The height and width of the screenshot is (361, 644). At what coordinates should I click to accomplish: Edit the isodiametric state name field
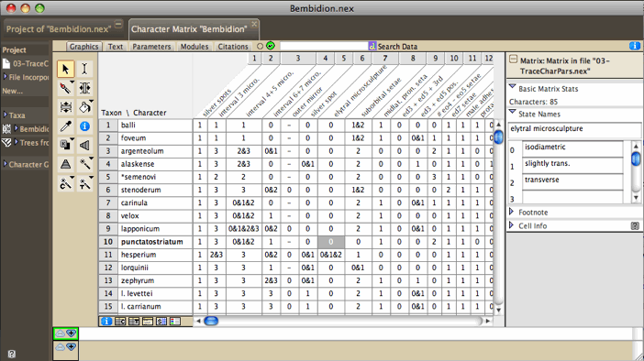coord(572,148)
